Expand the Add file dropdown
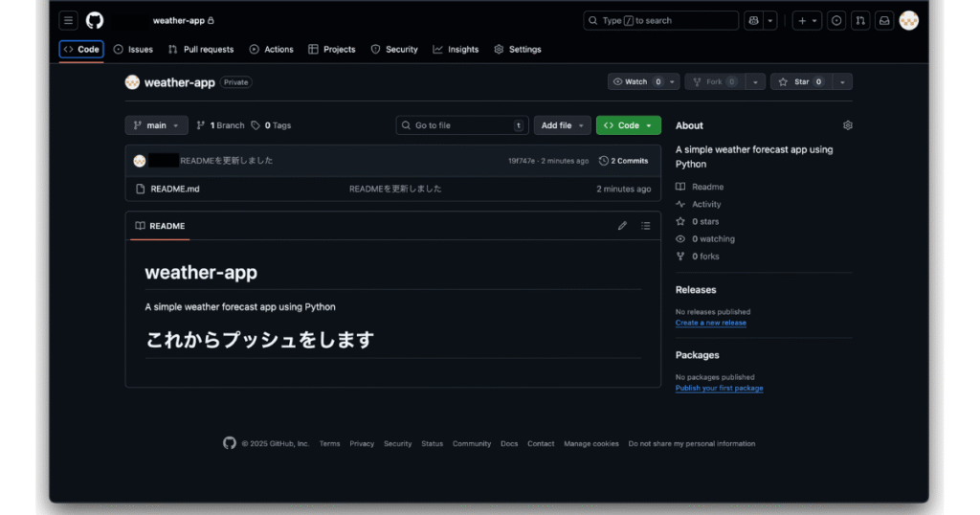 (562, 125)
